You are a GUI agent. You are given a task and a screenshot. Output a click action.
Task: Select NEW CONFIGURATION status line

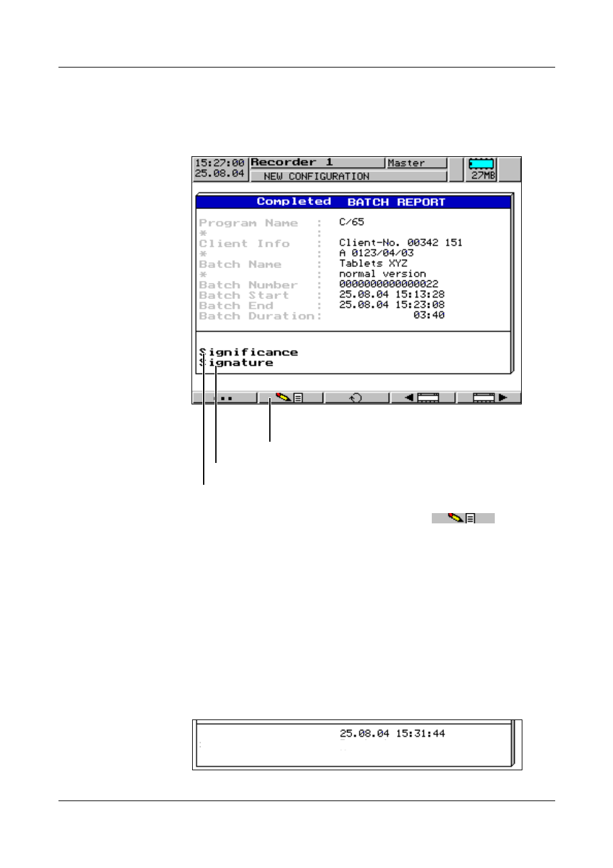[x=348, y=176]
